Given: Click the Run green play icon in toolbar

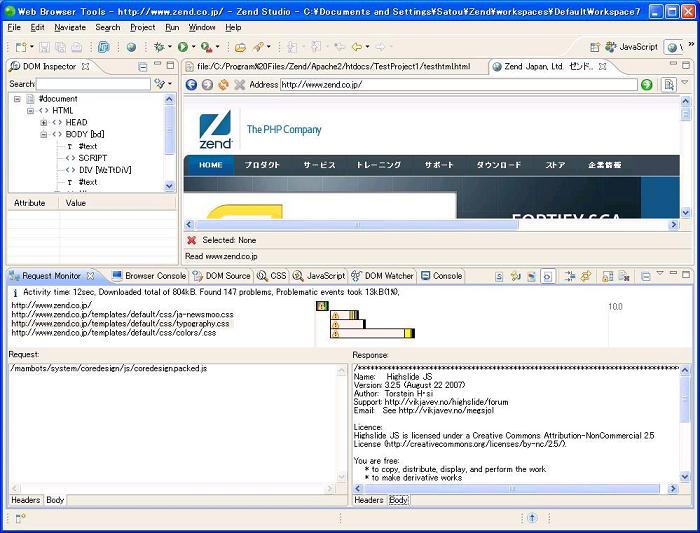Looking at the screenshot, I should point(183,47).
